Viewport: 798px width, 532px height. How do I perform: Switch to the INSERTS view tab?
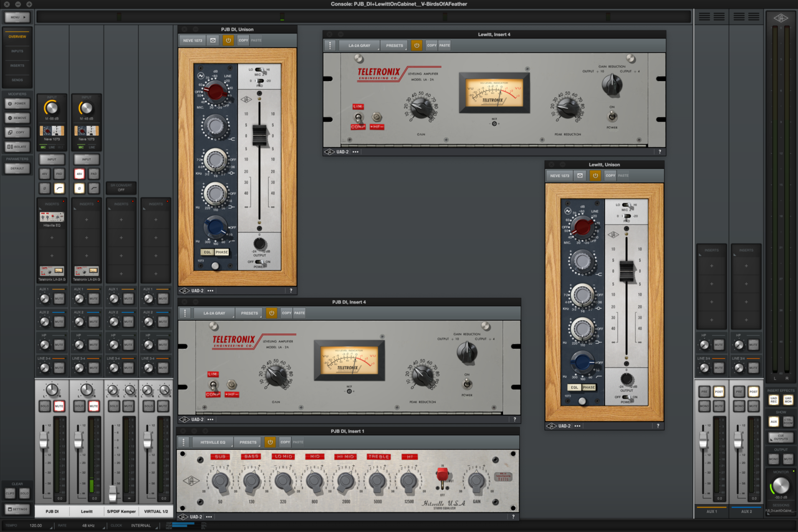(x=17, y=65)
